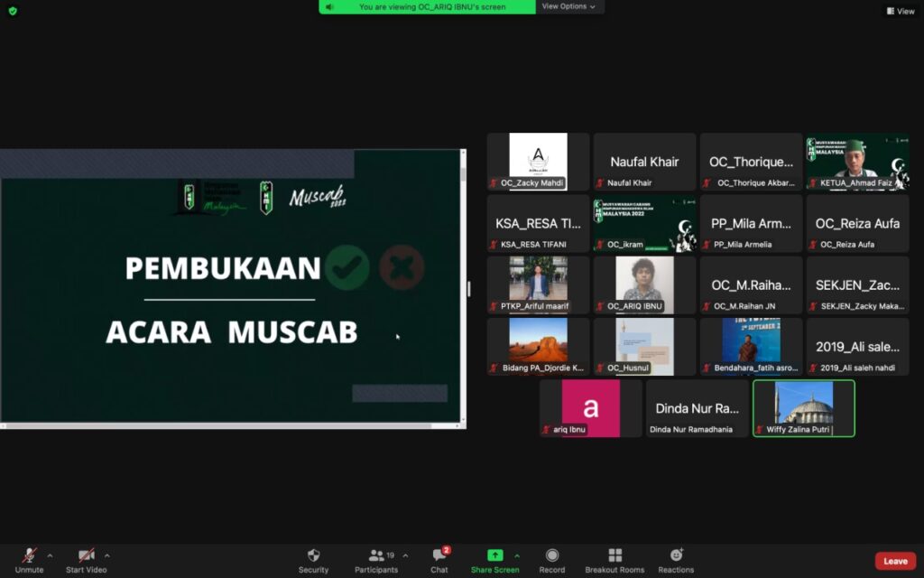Select OC_Reiza Aufa participant tile

coord(858,224)
